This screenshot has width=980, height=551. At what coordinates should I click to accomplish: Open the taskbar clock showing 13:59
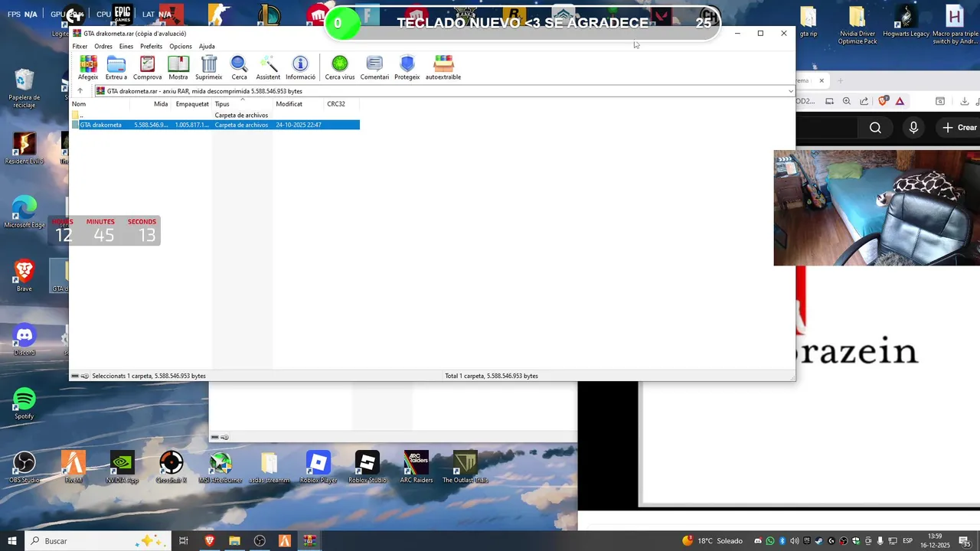coord(935,541)
